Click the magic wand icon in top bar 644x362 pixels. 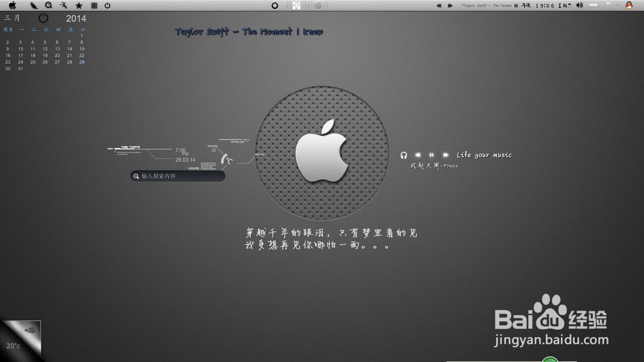click(64, 6)
